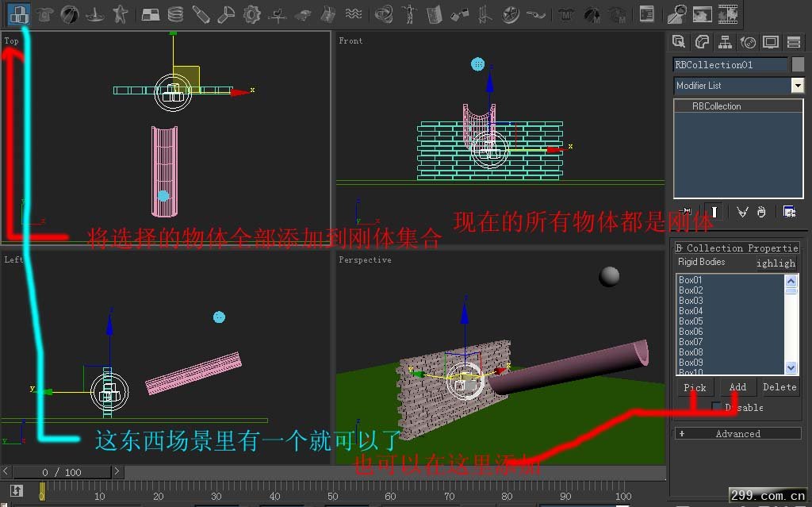Switch to the Motion command panel tab

748,42
